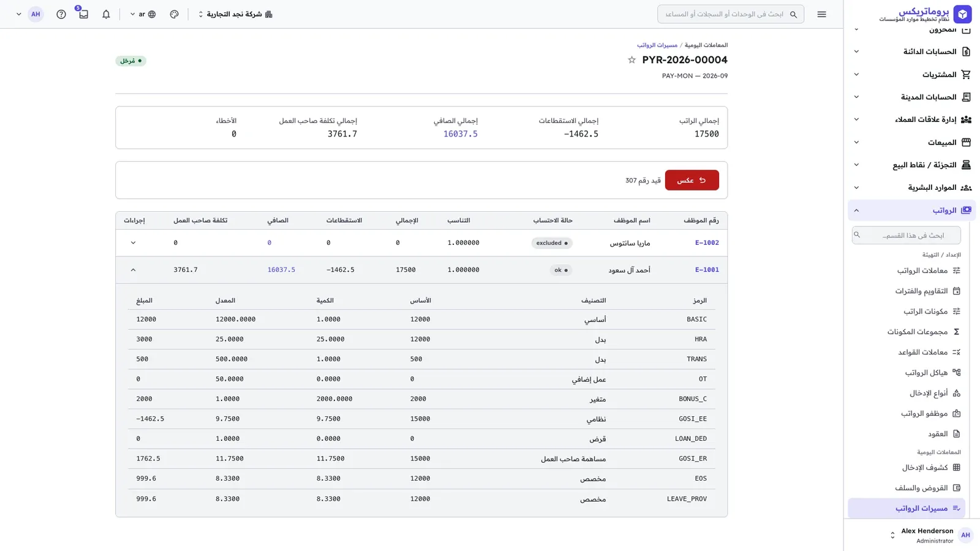Open the inbox tray icon

pos(83,14)
